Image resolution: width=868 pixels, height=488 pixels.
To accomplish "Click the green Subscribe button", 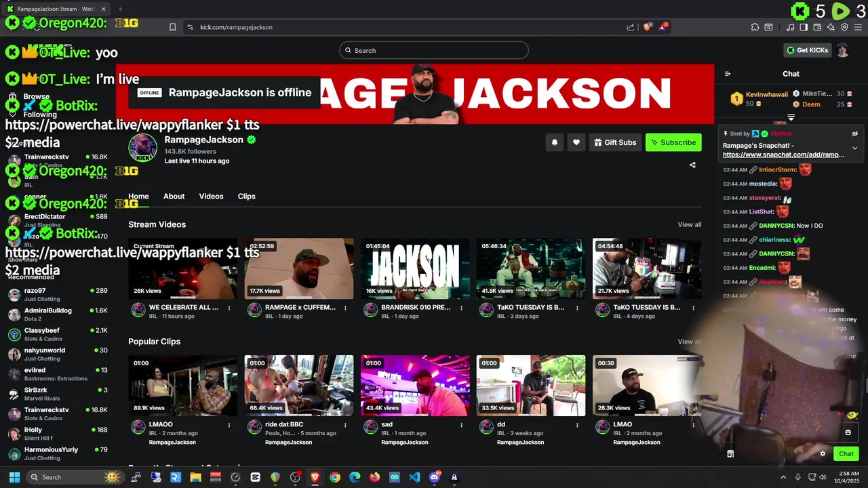I will pos(673,142).
